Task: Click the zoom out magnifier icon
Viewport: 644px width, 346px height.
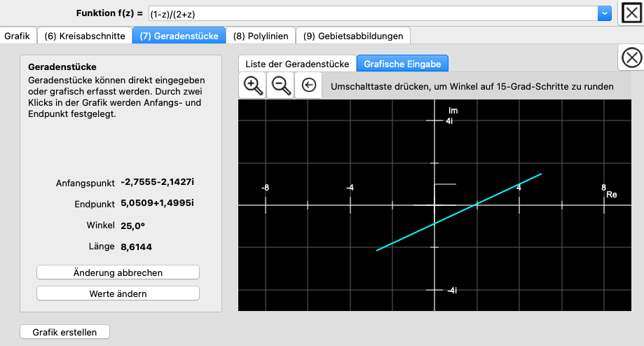Action: tap(281, 85)
